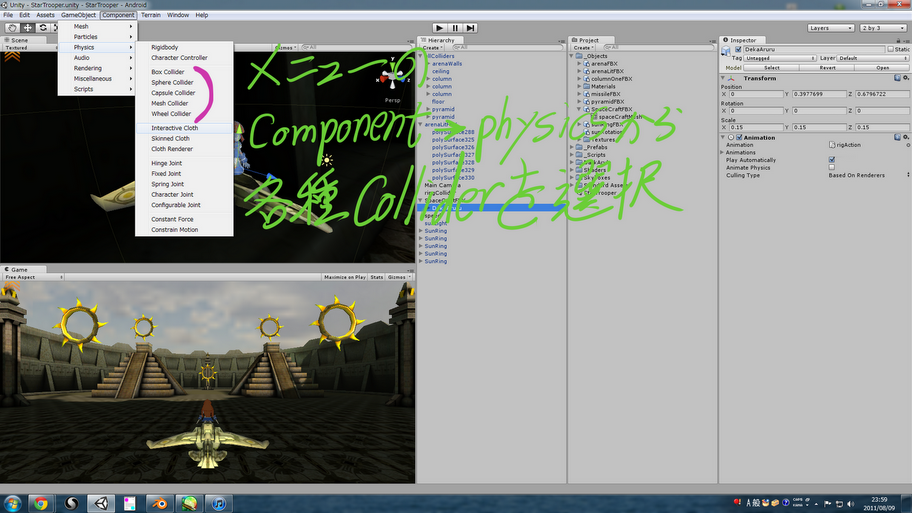The width and height of the screenshot is (912, 513).
Task: Select polySurface325 in the Hierarchy
Action: (x=453, y=140)
